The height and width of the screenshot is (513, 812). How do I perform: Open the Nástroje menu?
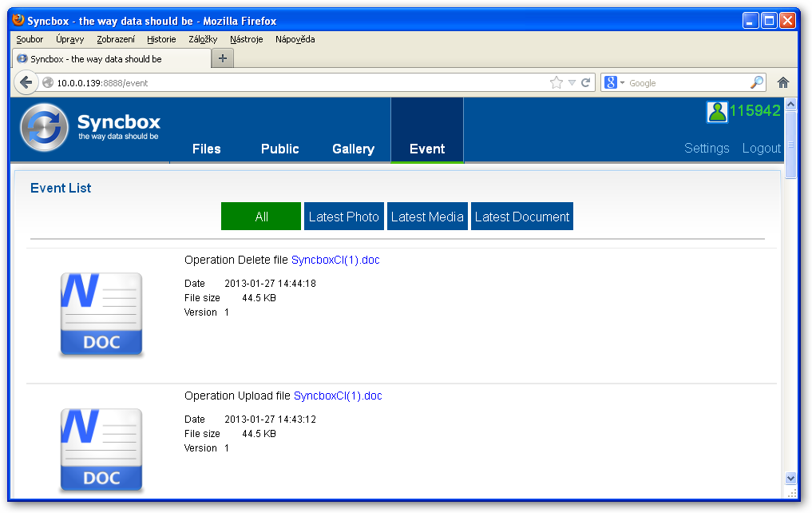click(x=247, y=39)
